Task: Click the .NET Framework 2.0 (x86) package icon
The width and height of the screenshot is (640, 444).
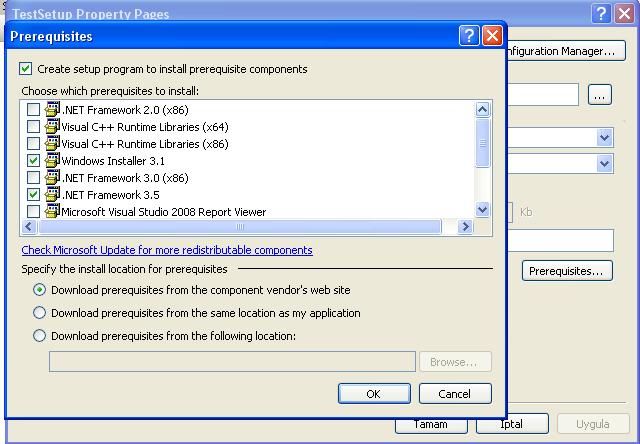Action: 52,109
